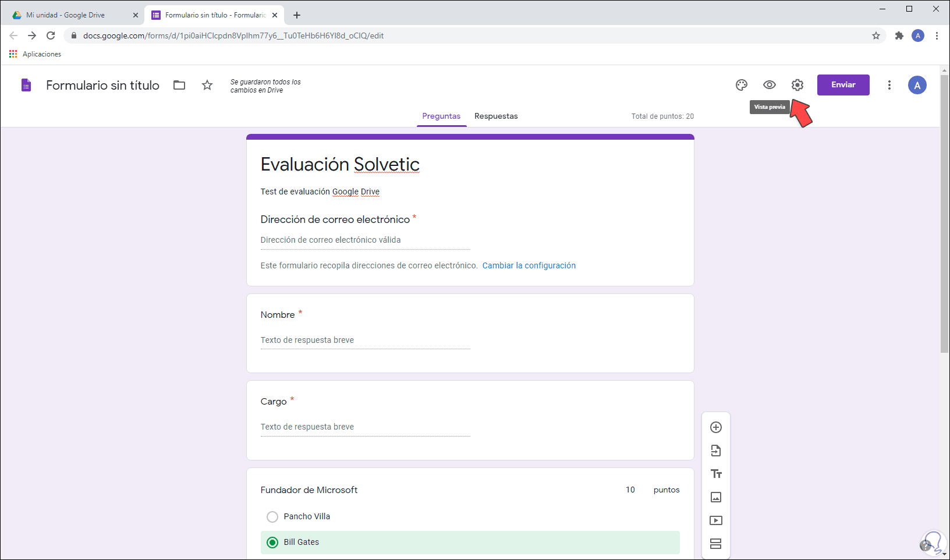This screenshot has height=560, width=950.
Task: Edit the 10 puntos value field
Action: (x=630, y=490)
